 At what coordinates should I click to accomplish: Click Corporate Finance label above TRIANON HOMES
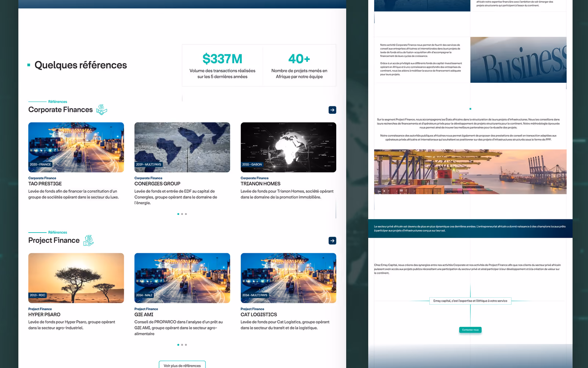pyautogui.click(x=255, y=178)
